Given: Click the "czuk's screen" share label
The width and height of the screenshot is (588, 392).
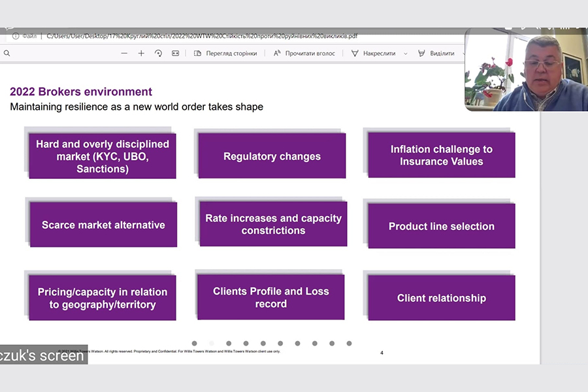Looking at the screenshot, I should (44, 355).
